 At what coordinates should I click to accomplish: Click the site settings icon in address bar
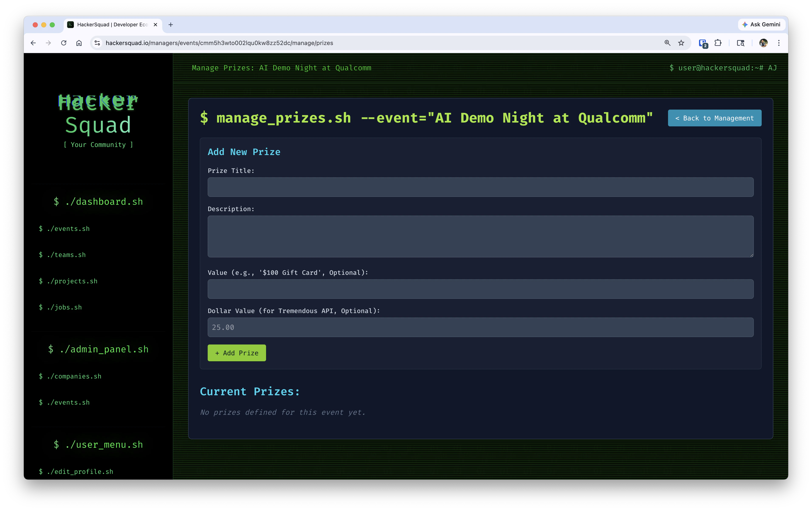[97, 43]
